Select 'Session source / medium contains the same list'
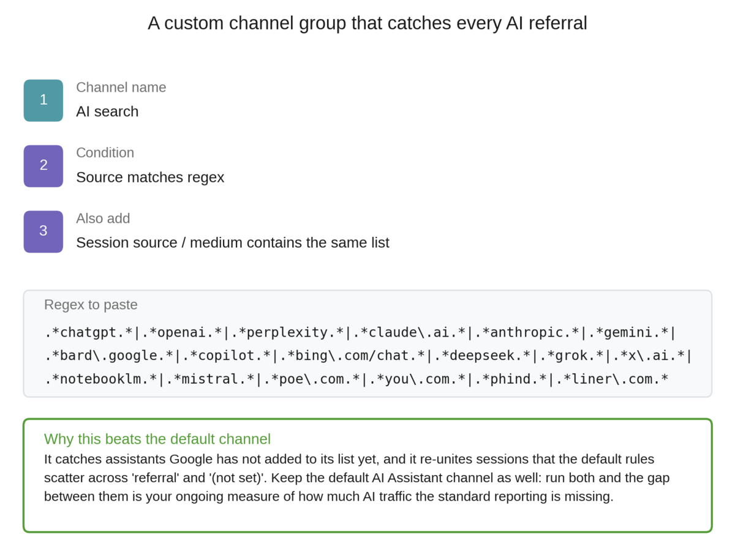 tap(233, 242)
